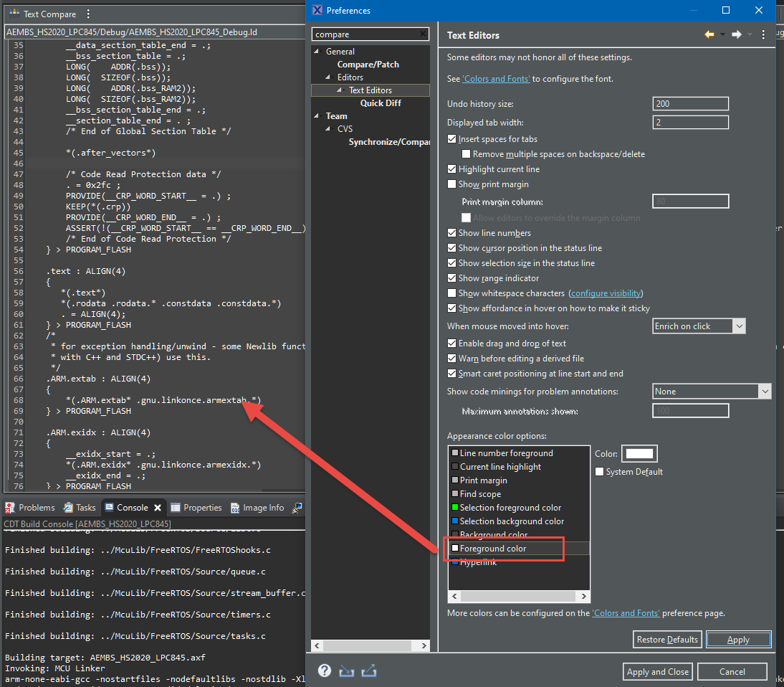Click the Import preferences icon

point(347,671)
